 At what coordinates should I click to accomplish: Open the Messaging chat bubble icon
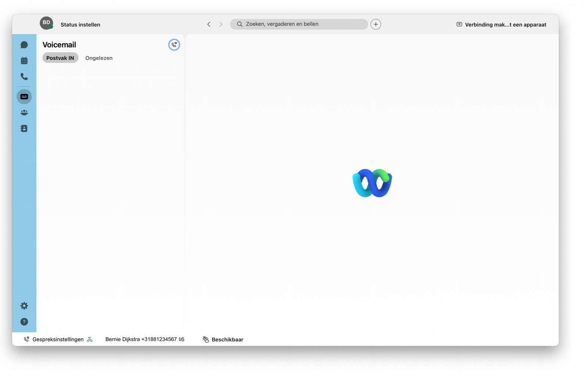click(24, 45)
